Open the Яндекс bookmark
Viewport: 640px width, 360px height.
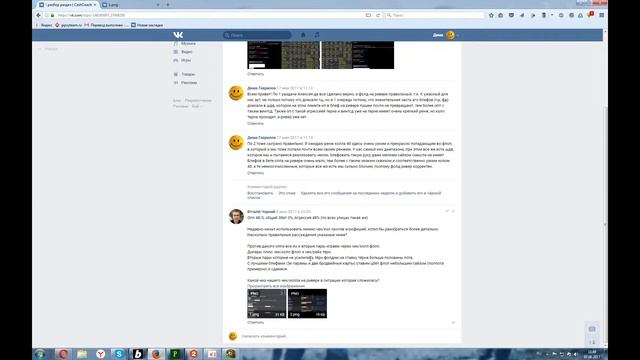43,25
